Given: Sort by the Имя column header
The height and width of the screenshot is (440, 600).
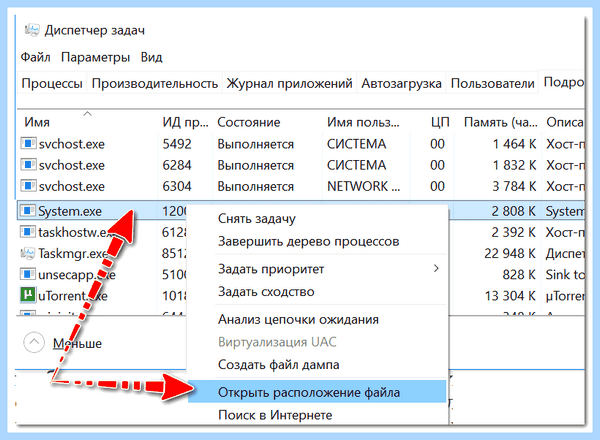Looking at the screenshot, I should click(37, 122).
